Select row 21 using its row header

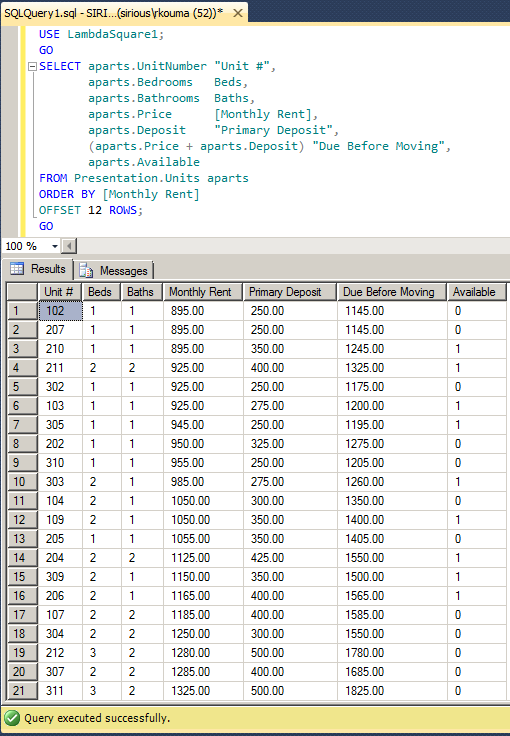[x=23, y=690]
